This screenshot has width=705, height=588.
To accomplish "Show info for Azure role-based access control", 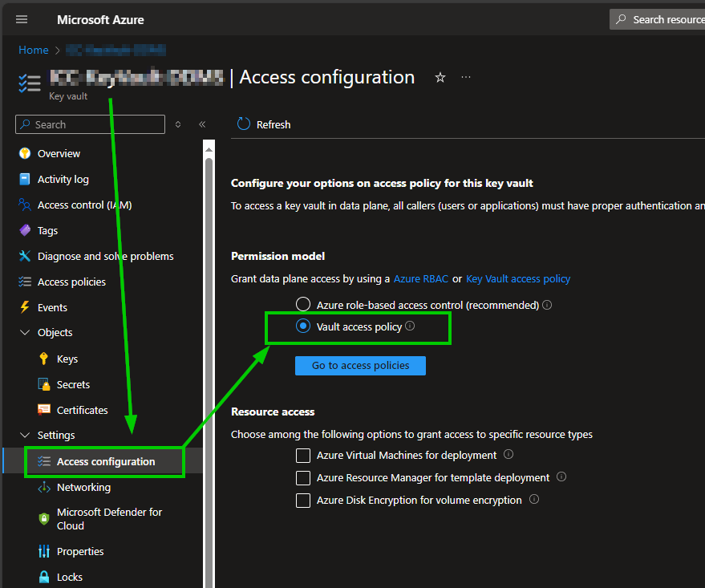I will tap(547, 305).
